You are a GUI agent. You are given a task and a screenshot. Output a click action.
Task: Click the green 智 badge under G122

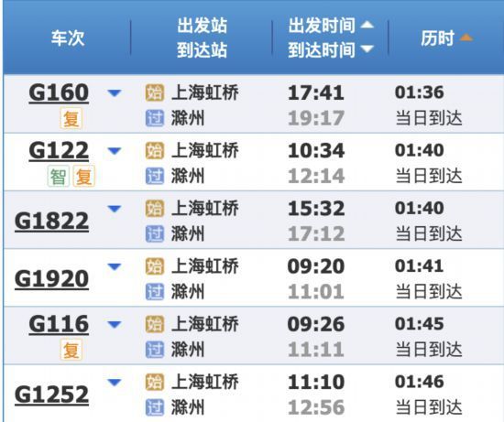click(x=58, y=177)
